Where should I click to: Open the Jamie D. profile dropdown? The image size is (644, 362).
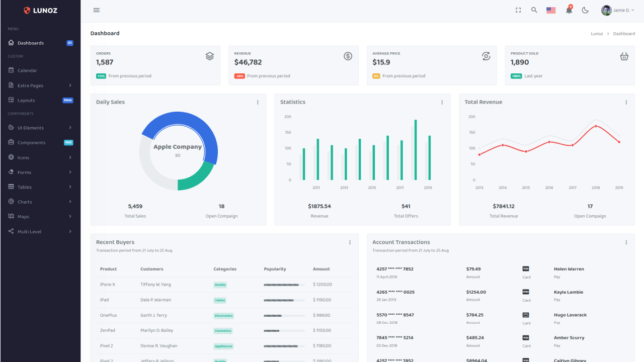coord(618,10)
